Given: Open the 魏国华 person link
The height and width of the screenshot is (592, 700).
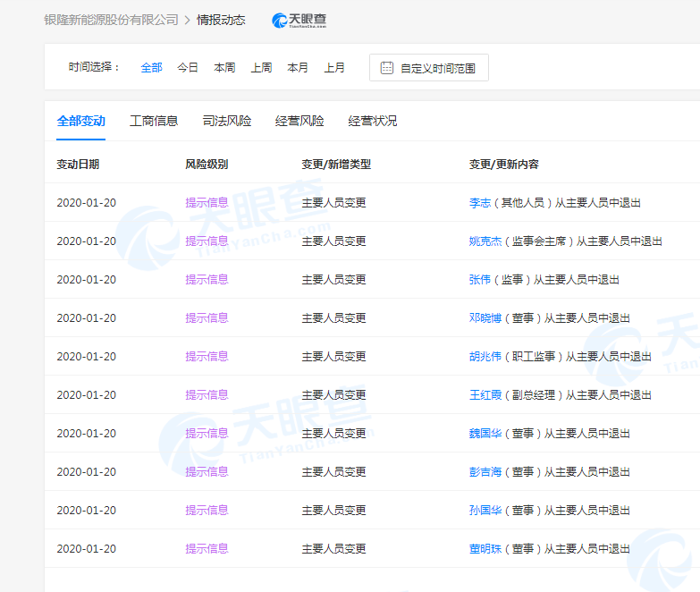Looking at the screenshot, I should [485, 433].
